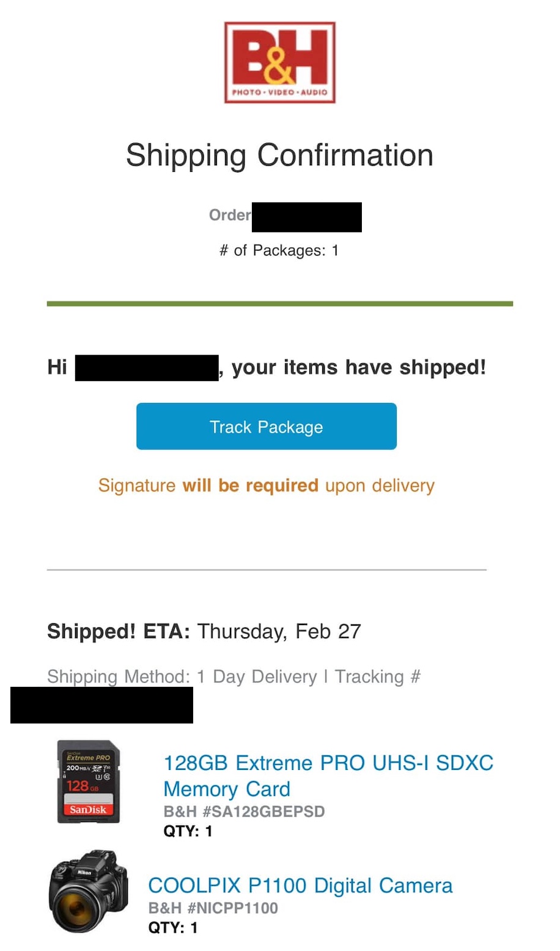Click the 'Tracking #' label
The height and width of the screenshot is (951, 560).
click(x=378, y=676)
